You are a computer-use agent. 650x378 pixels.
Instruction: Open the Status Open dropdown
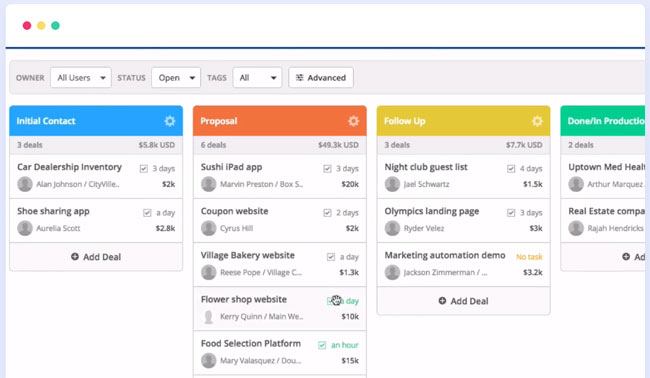coord(176,78)
